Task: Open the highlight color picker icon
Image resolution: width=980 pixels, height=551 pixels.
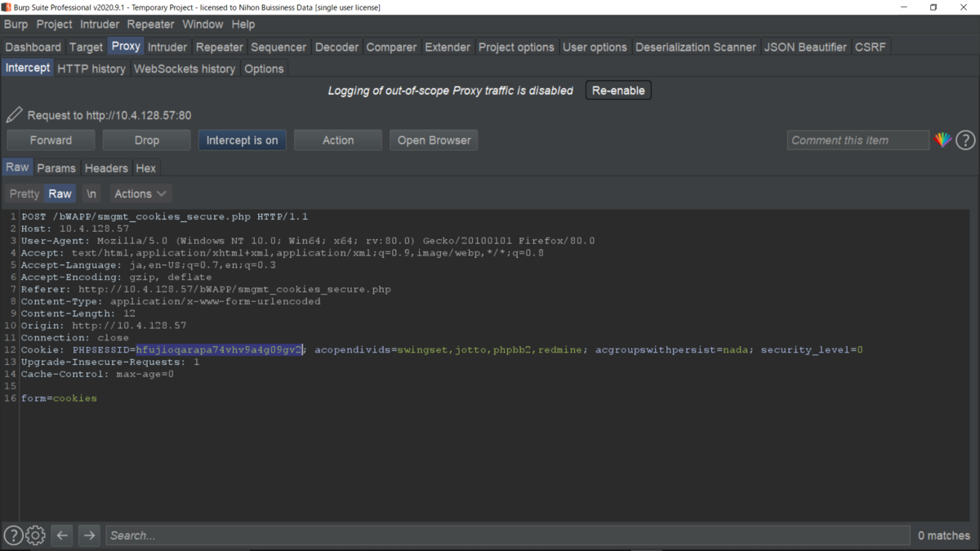Action: (x=943, y=140)
